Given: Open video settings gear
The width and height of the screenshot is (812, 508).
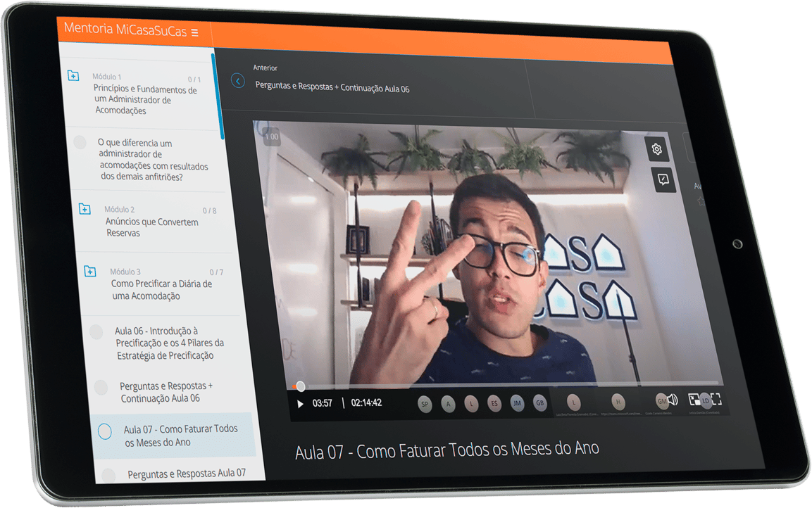Looking at the screenshot, I should click(x=656, y=149).
